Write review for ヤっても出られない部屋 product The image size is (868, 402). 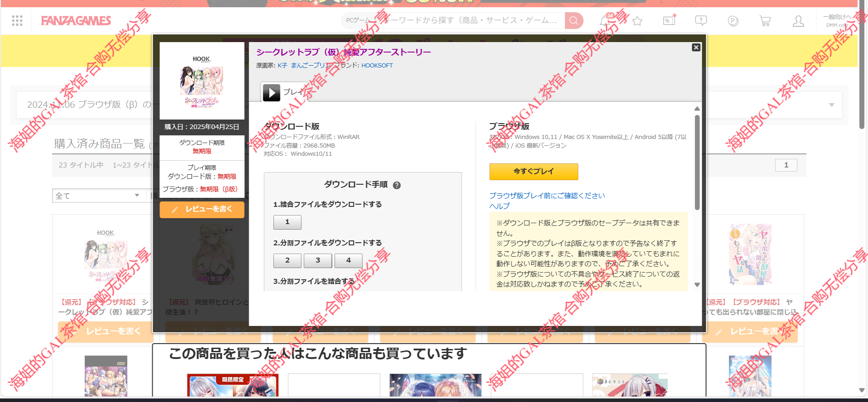tap(750, 332)
